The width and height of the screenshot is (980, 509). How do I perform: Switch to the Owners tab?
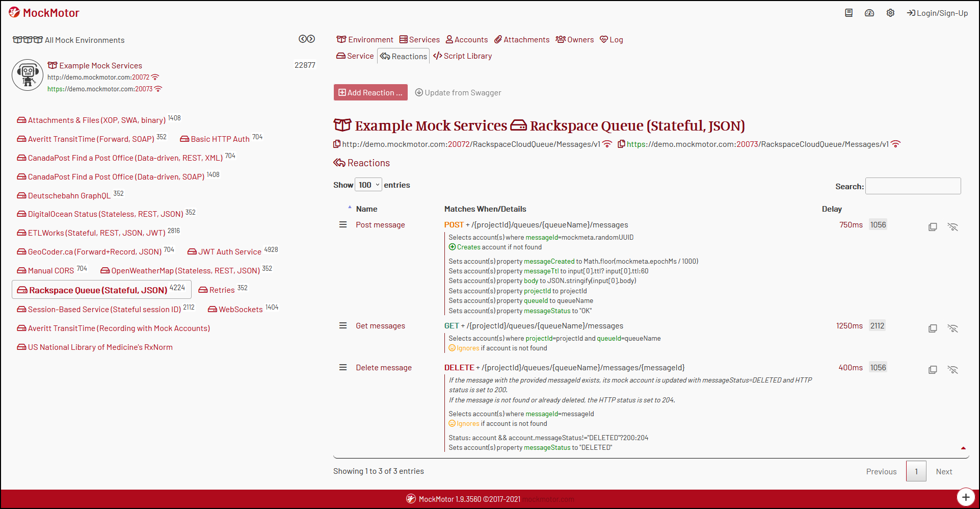(x=575, y=39)
